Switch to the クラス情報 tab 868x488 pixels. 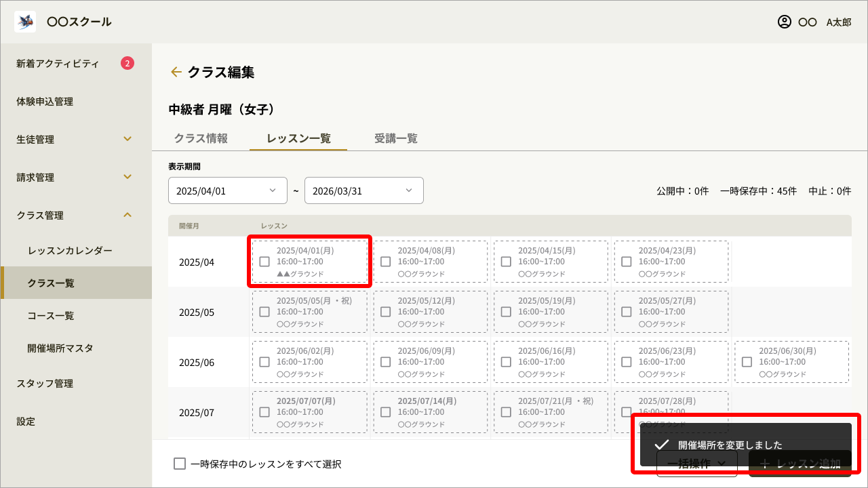click(x=201, y=138)
